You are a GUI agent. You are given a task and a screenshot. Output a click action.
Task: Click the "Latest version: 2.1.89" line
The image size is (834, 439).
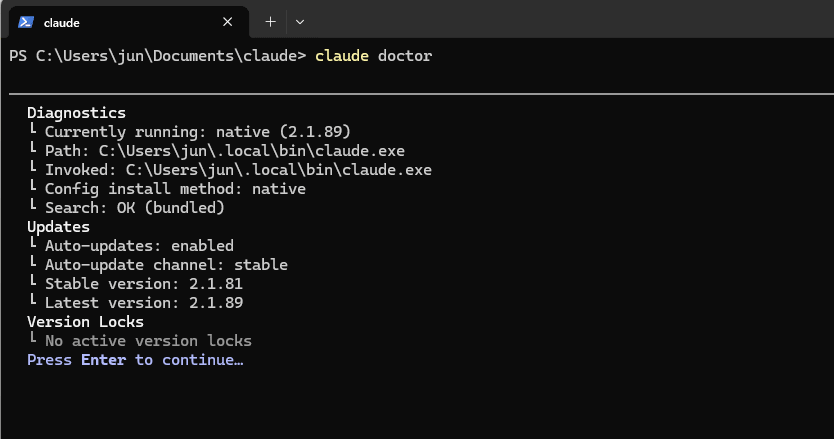[x=144, y=303]
